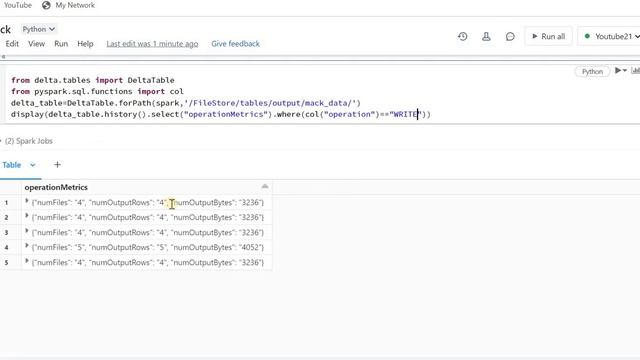Open the View menu
The width and height of the screenshot is (640, 360).
point(36,44)
